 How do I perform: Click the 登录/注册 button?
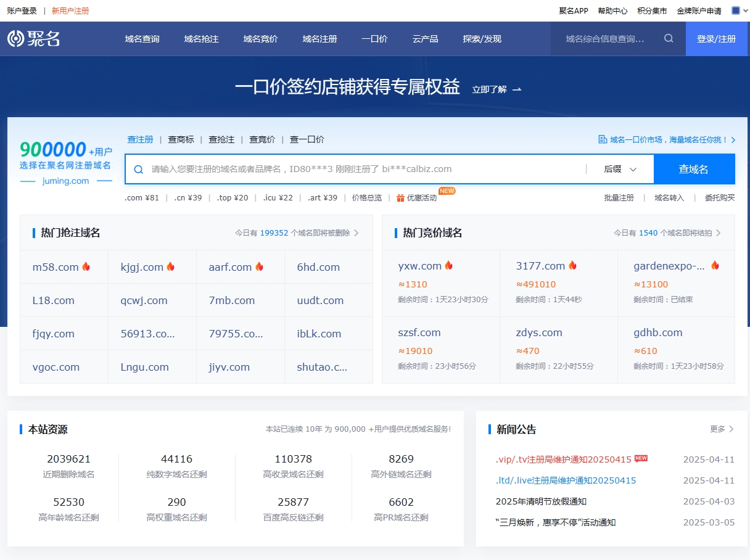(716, 39)
